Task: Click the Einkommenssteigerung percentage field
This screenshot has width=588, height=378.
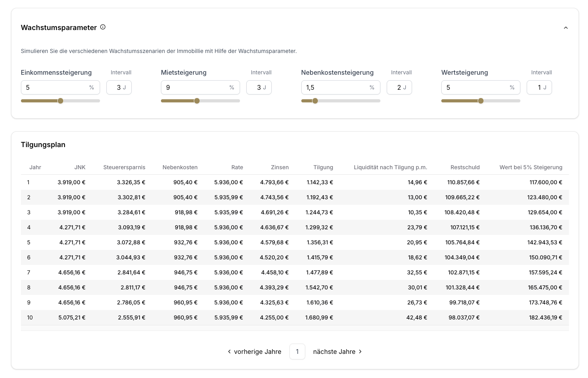Action: pyautogui.click(x=55, y=87)
